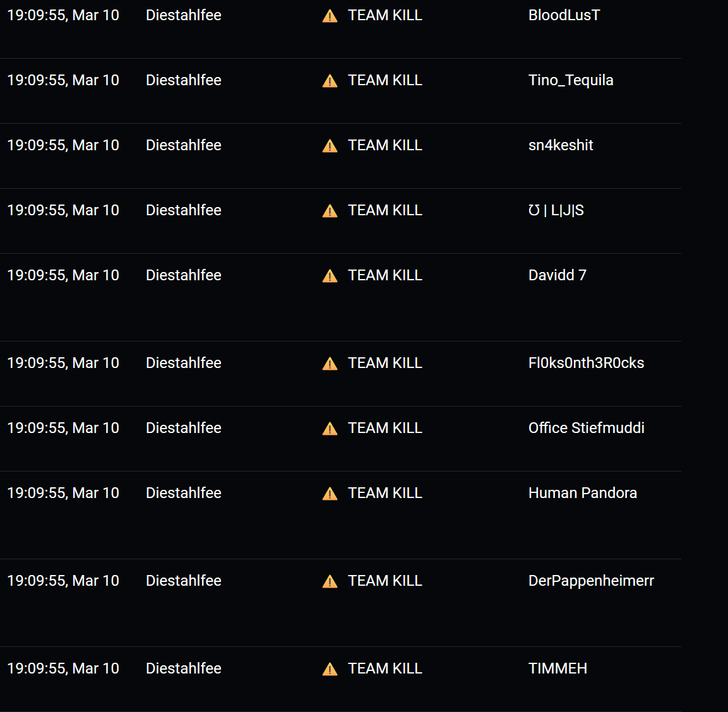Image resolution: width=728 pixels, height=712 pixels.
Task: Open the player name ending in L|J|S
Action: (556, 210)
